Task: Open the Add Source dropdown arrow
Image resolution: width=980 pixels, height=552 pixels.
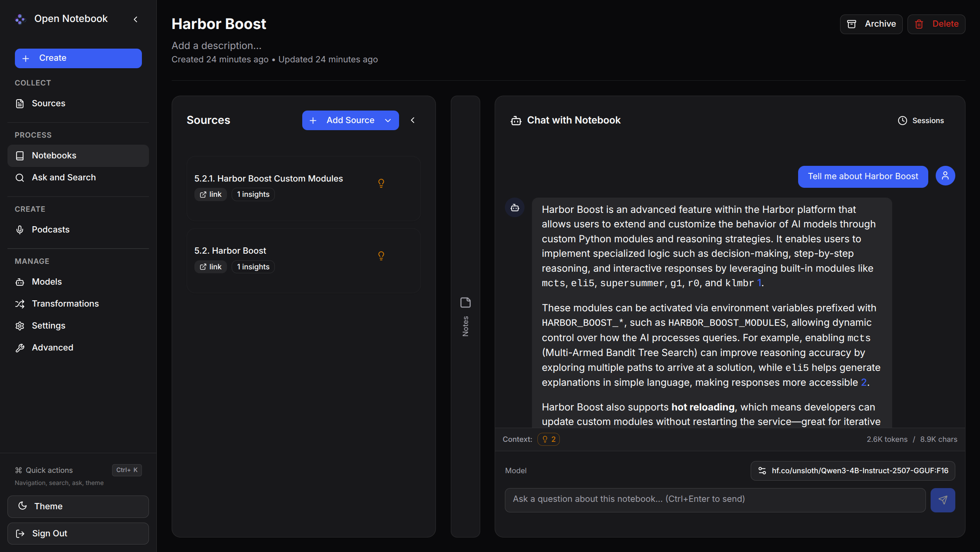Action: (388, 120)
